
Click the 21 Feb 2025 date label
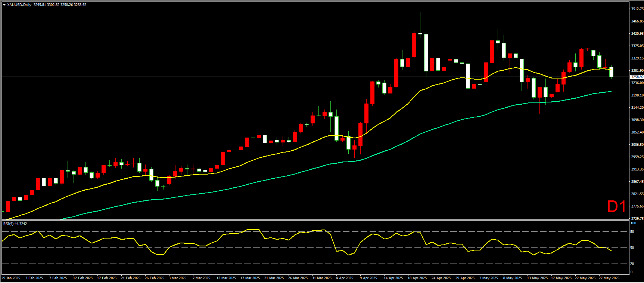131,278
